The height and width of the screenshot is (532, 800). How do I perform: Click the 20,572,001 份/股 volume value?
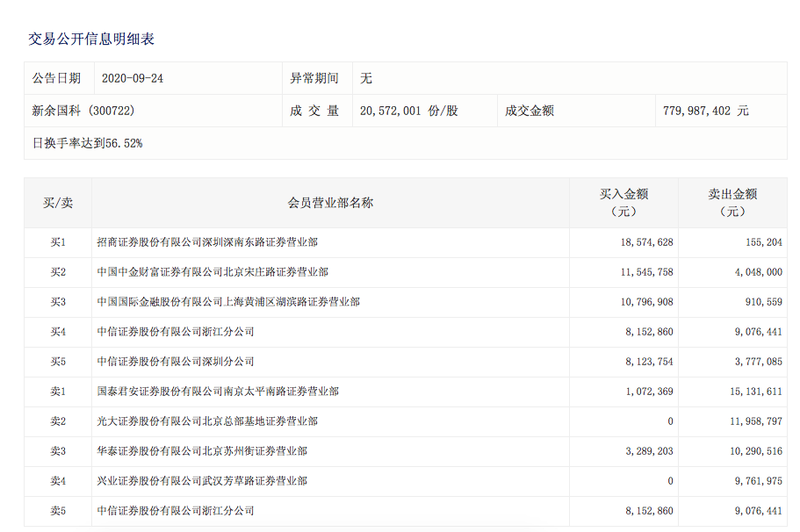409,111
